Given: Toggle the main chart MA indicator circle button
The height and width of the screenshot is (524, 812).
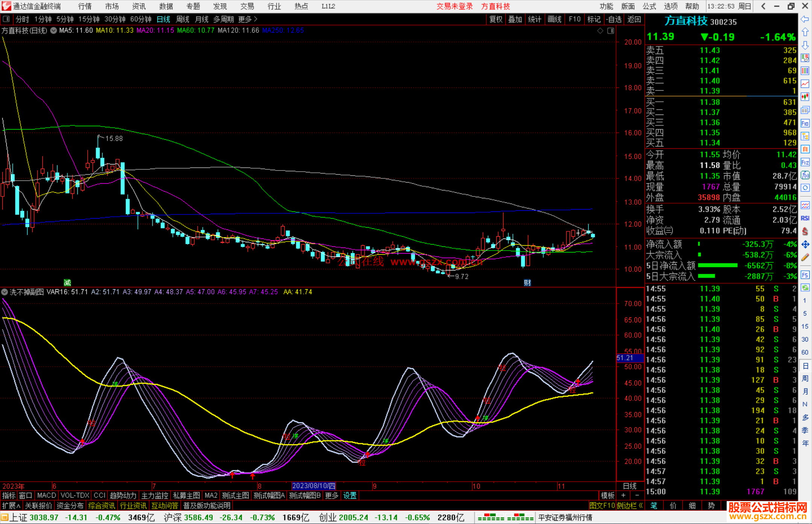Looking at the screenshot, I should [x=54, y=30].
